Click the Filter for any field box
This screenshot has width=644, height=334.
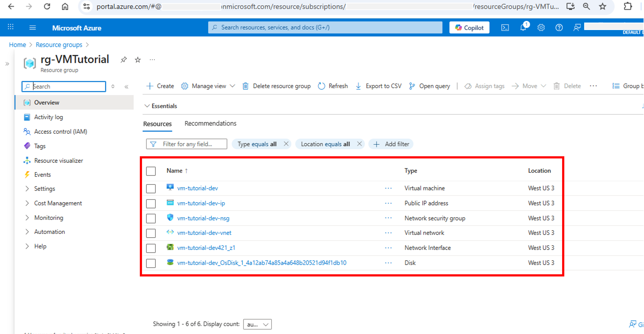[187, 144]
